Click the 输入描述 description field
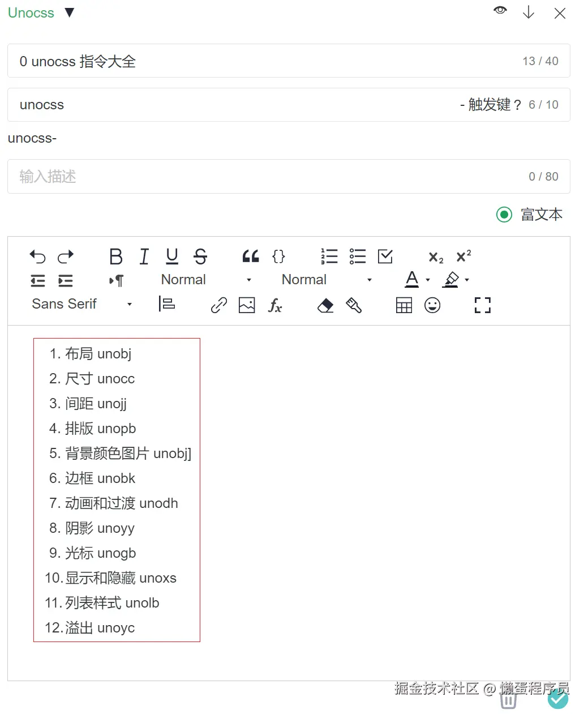Screen dimensions: 588x714 pyautogui.click(x=289, y=177)
